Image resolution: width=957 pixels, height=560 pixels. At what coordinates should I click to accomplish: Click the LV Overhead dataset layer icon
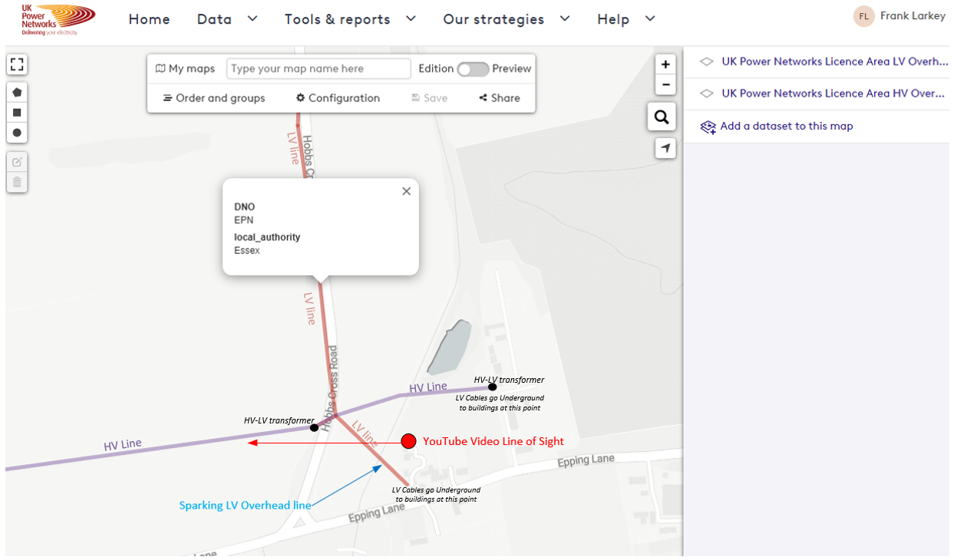[x=707, y=62]
